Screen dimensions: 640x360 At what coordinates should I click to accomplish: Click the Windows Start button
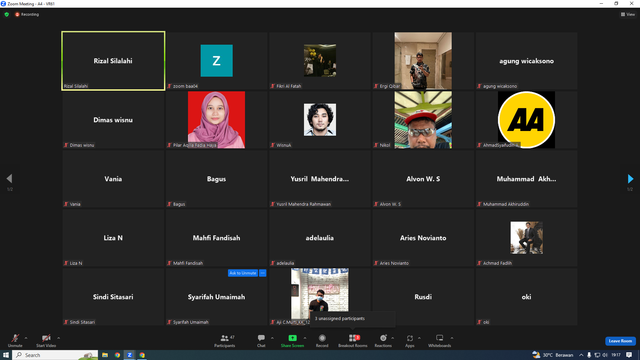pyautogui.click(x=6, y=355)
